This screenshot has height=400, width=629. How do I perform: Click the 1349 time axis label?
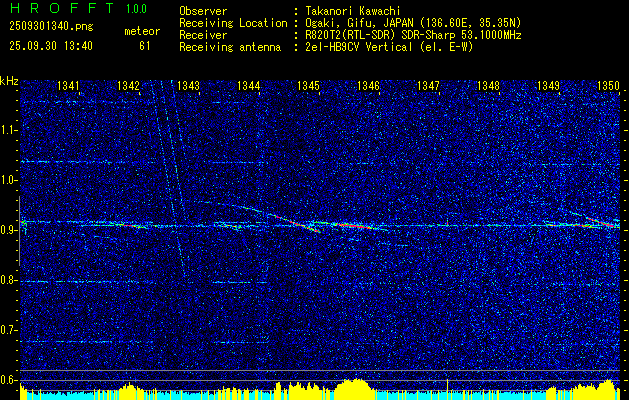click(548, 85)
